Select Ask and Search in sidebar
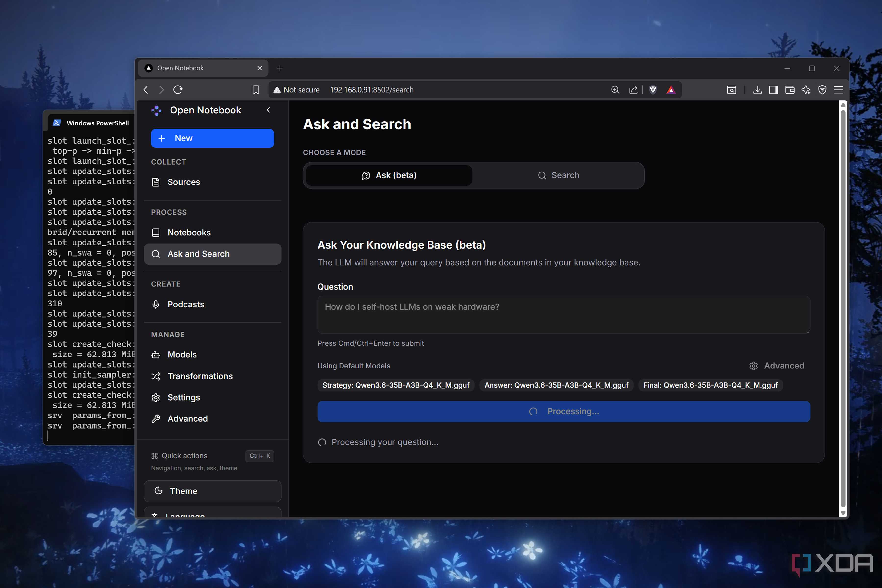 pyautogui.click(x=212, y=254)
